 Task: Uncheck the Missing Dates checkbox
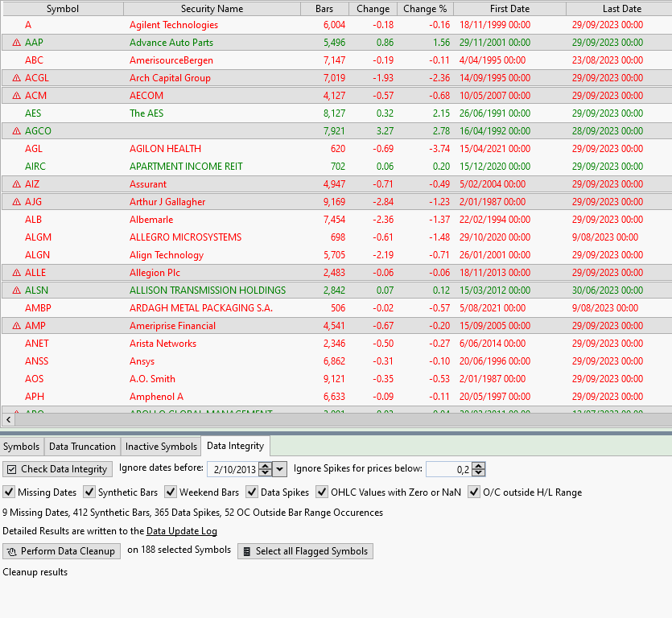click(x=9, y=492)
